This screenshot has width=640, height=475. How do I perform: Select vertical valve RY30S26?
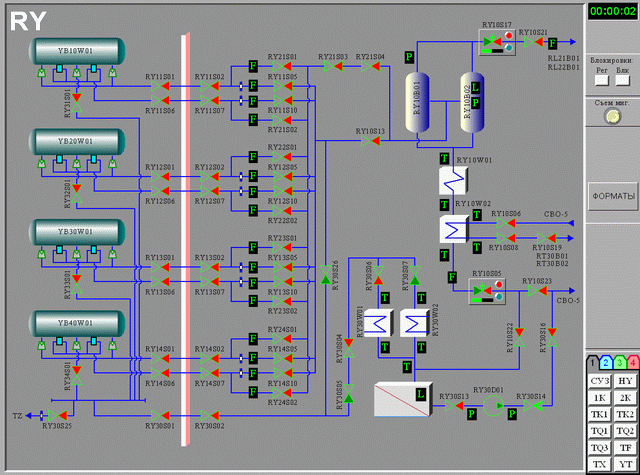pyautogui.click(x=325, y=275)
